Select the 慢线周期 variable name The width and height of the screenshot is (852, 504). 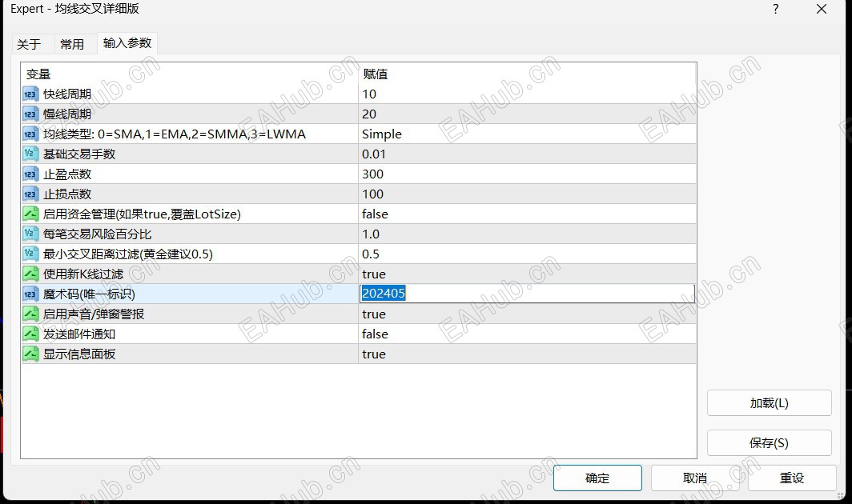(x=67, y=114)
